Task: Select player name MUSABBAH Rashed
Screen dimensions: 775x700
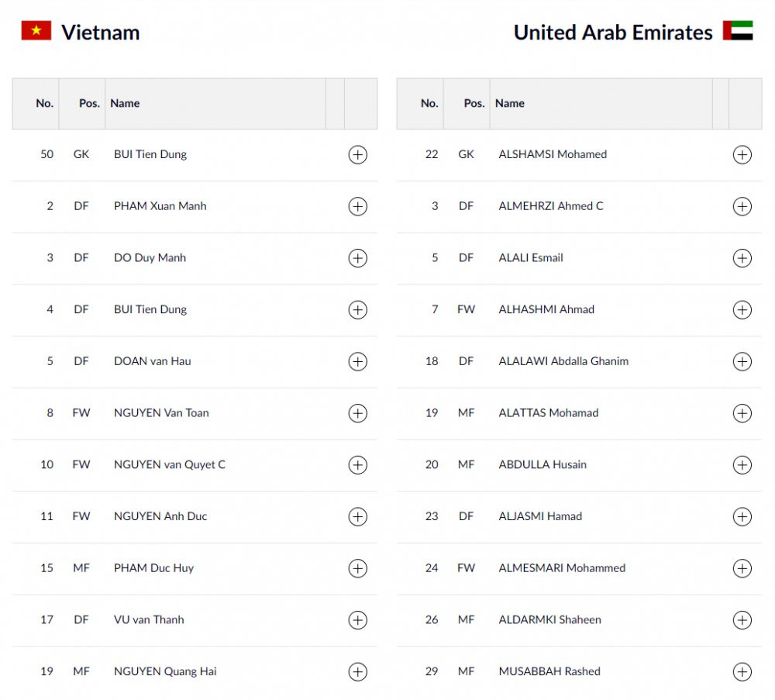Action: pos(549,671)
